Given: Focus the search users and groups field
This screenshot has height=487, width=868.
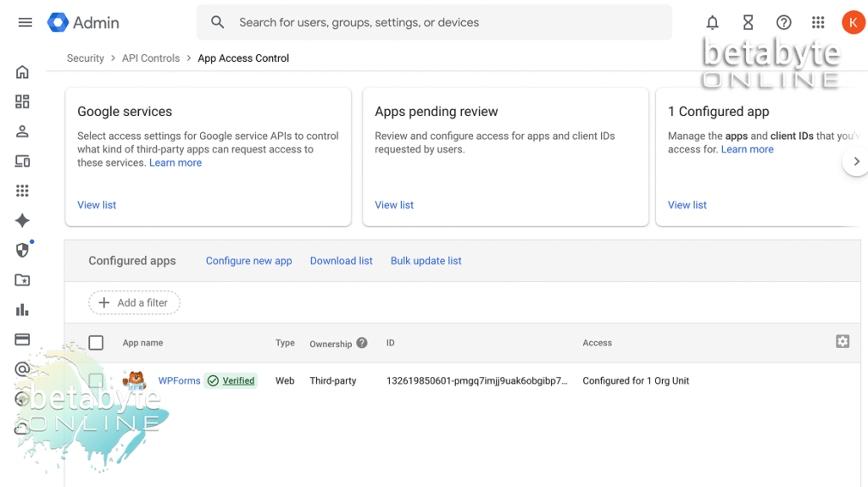Looking at the screenshot, I should pyautogui.click(x=434, y=23).
